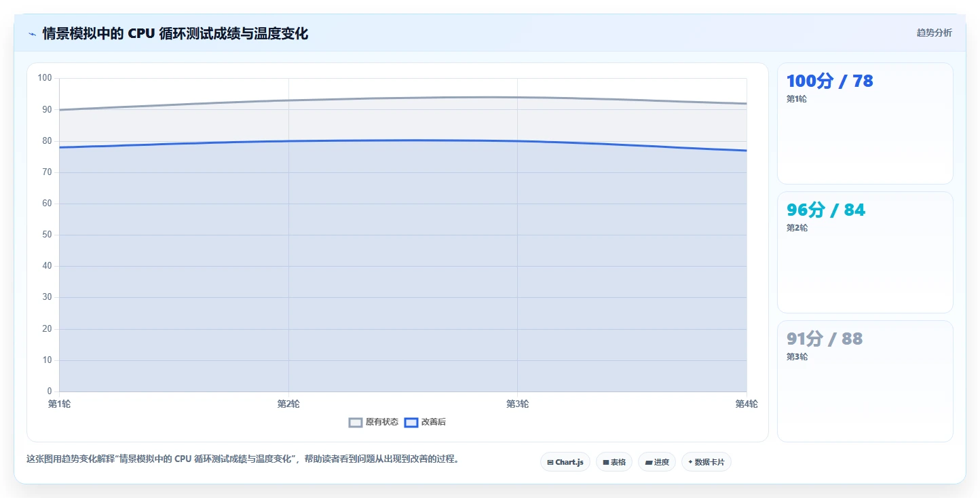Toggle the 改善后 legend color box

pos(411,422)
